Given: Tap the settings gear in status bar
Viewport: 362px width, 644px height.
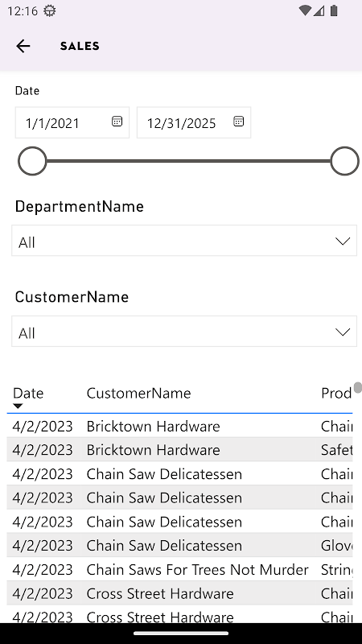Looking at the screenshot, I should (49, 10).
